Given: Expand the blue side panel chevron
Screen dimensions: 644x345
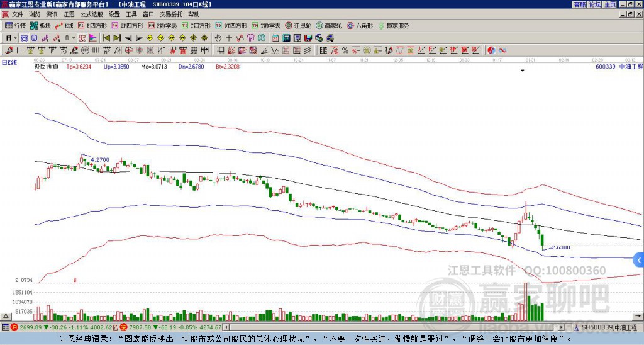Looking at the screenshot, I should pyautogui.click(x=639, y=260).
